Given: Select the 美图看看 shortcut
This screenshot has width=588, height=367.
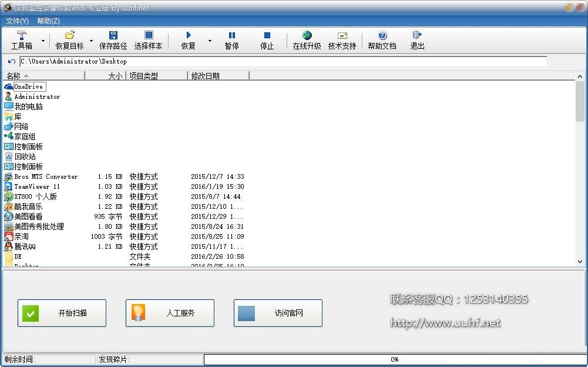Looking at the screenshot, I should pyautogui.click(x=29, y=217).
